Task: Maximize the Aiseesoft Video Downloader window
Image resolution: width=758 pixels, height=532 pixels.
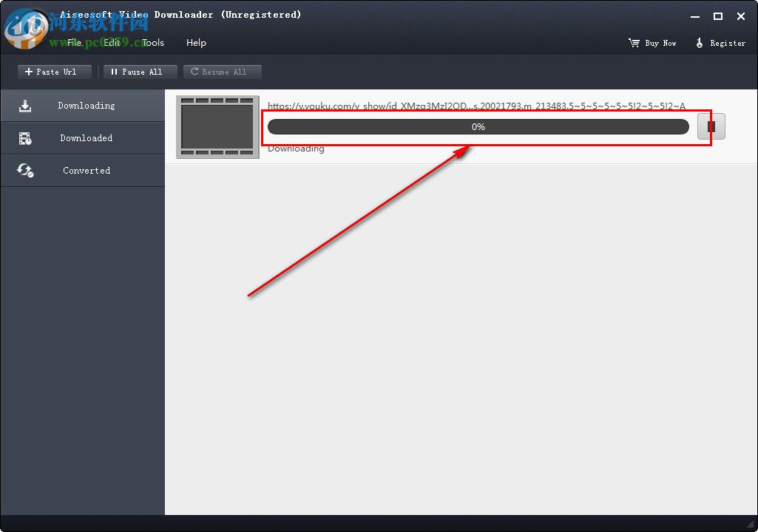Action: point(718,16)
